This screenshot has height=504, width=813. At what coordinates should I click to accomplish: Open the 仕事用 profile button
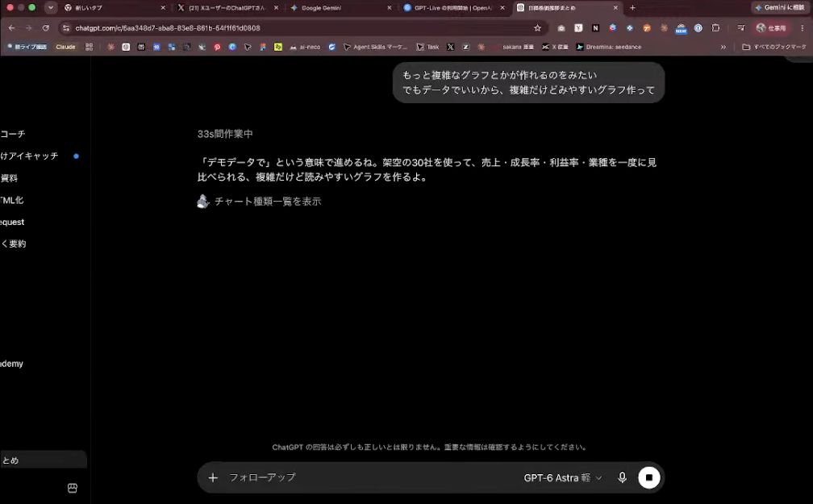click(771, 28)
